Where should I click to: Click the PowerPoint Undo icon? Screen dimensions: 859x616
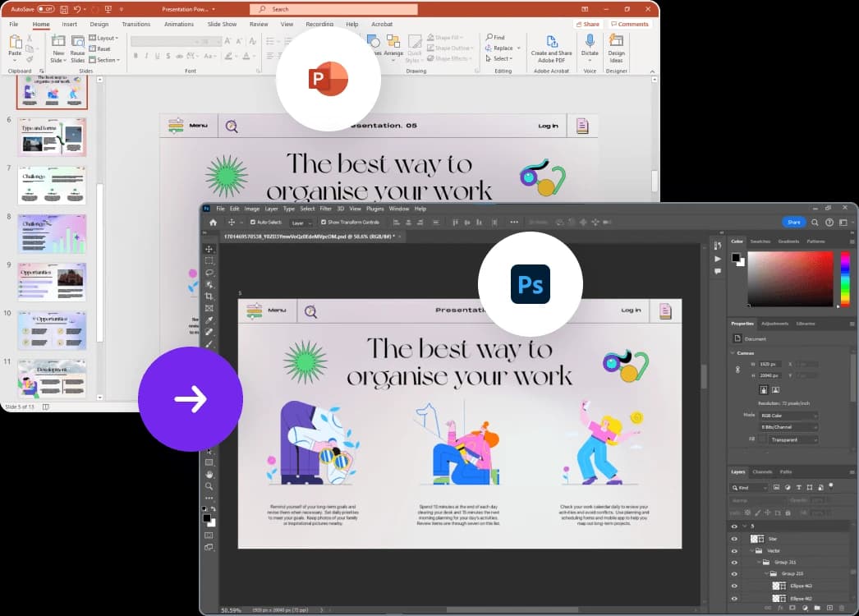pyautogui.click(x=77, y=9)
